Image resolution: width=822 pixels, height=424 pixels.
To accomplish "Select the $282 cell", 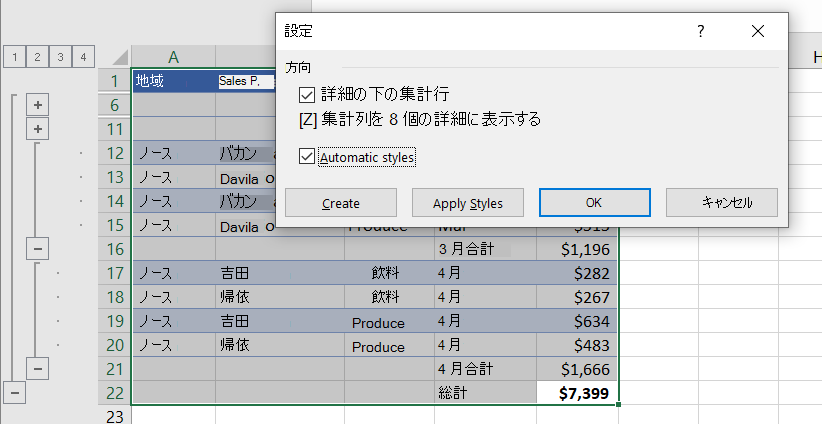I will click(x=578, y=273).
